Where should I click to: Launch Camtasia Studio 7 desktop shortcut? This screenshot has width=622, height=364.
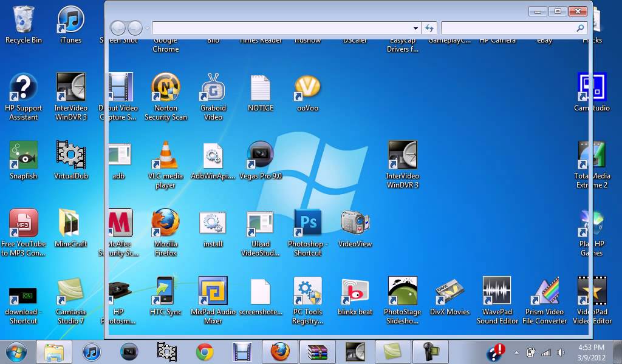click(x=70, y=301)
